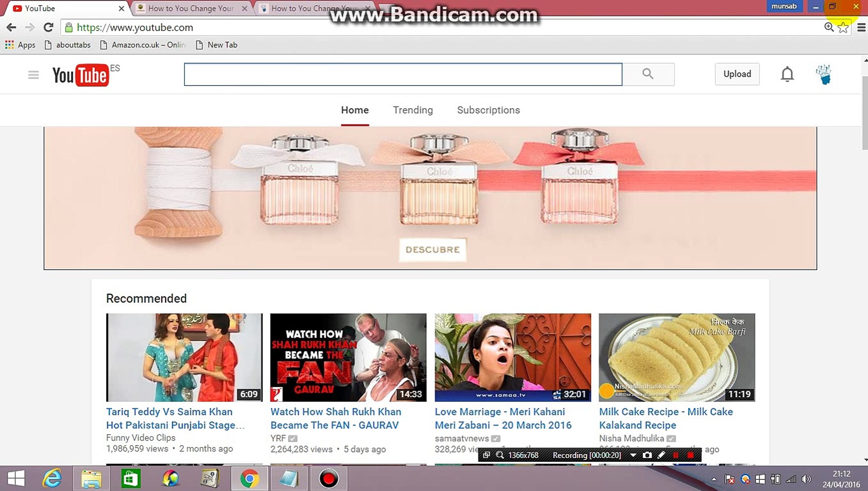Reload the page with the refresh icon
The width and height of the screenshot is (868, 491).
pos(48,27)
